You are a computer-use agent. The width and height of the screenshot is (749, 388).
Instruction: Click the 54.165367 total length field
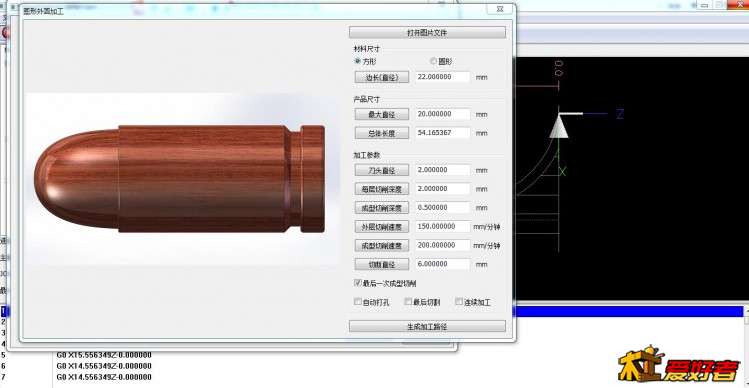pyautogui.click(x=442, y=133)
